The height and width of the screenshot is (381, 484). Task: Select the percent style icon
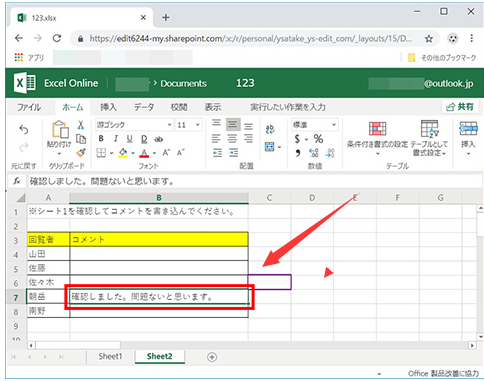coord(318,139)
